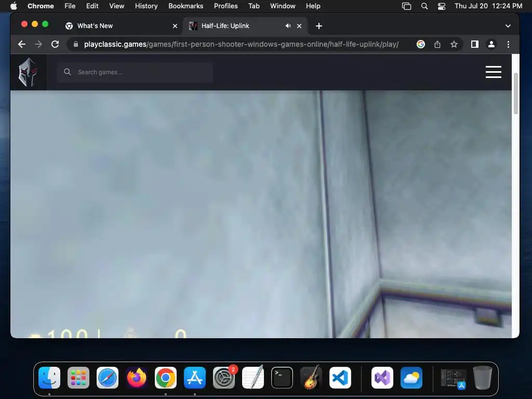Toggle the Chrome side panel
The width and height of the screenshot is (532, 399).
[475, 44]
